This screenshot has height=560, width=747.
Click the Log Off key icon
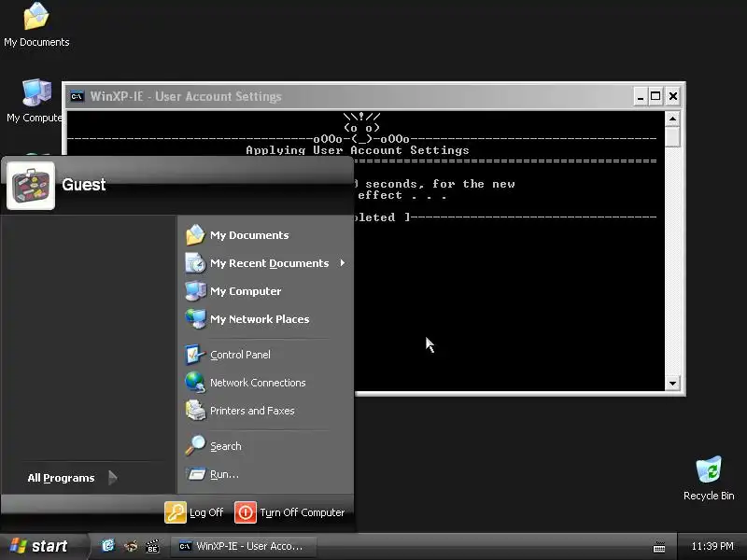[x=176, y=512]
